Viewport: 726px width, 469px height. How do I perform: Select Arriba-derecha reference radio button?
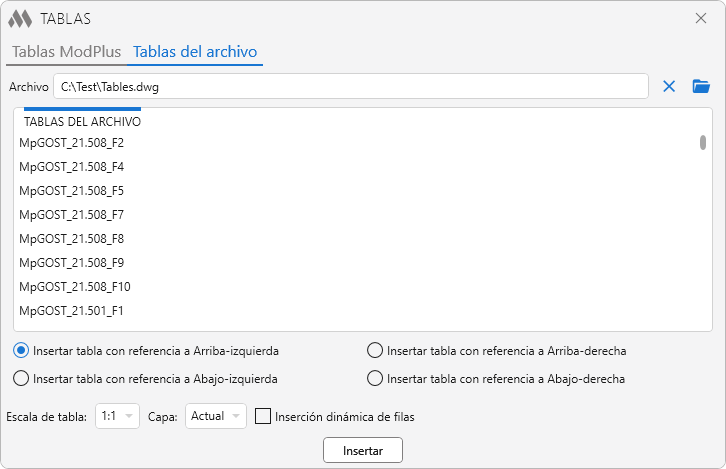click(375, 351)
